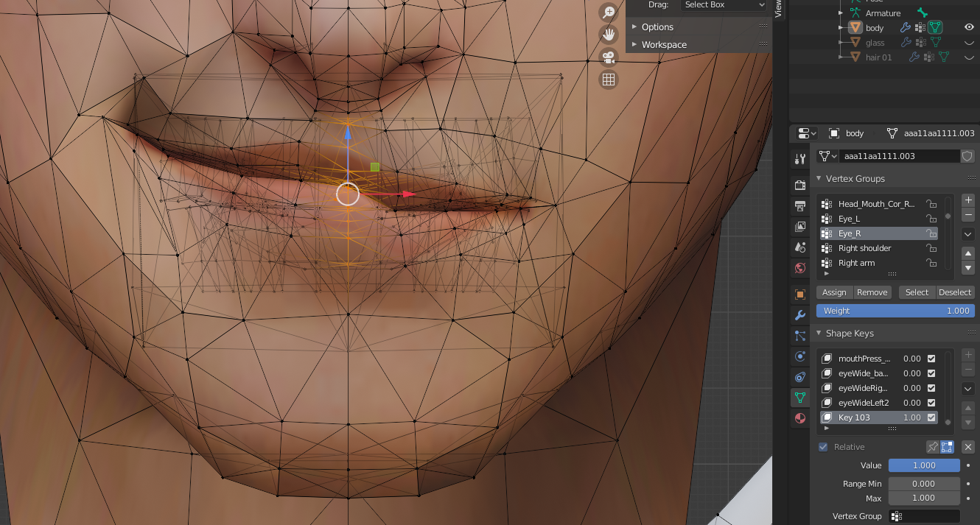The width and height of the screenshot is (980, 525).
Task: Uncheck mouthPress shape key checkbox
Action: coord(931,359)
